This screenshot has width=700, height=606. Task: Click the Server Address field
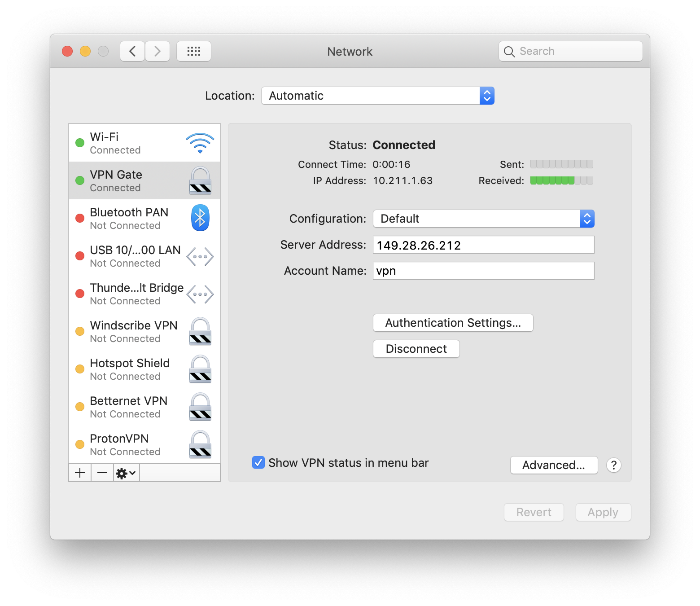pos(483,245)
